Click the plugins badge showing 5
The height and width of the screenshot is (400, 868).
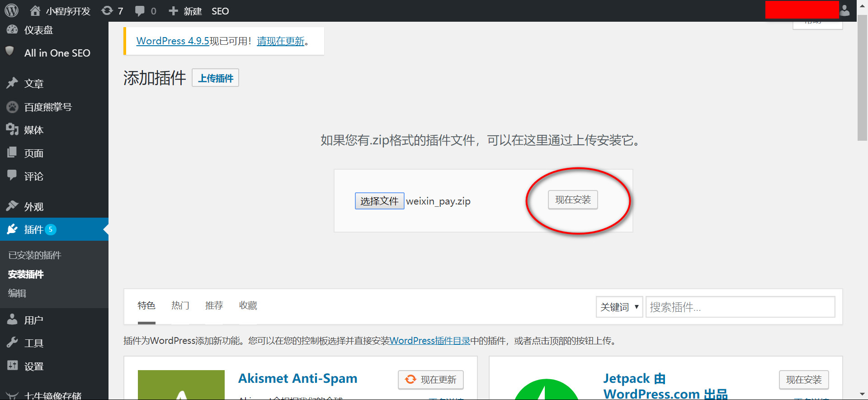51,229
